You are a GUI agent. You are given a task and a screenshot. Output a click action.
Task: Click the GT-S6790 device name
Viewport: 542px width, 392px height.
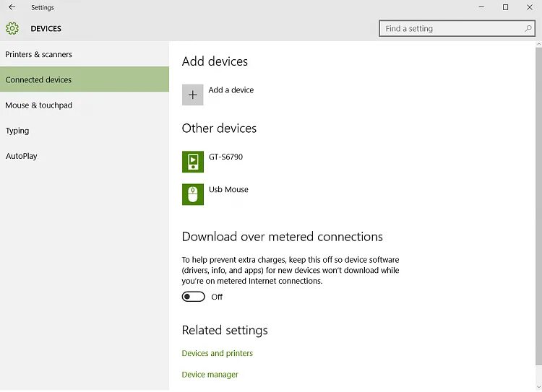click(225, 157)
